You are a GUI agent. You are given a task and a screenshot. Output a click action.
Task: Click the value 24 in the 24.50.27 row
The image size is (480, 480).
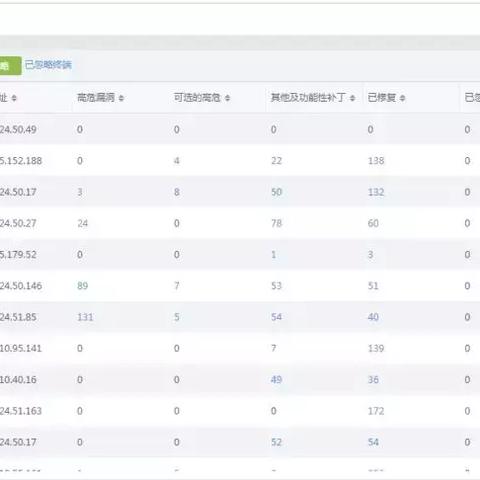pos(83,223)
